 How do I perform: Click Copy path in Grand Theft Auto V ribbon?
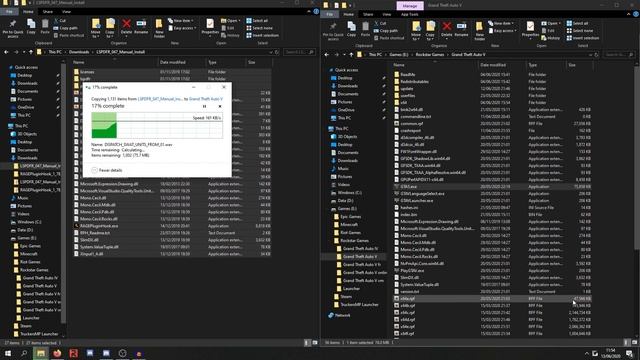(x=386, y=31)
